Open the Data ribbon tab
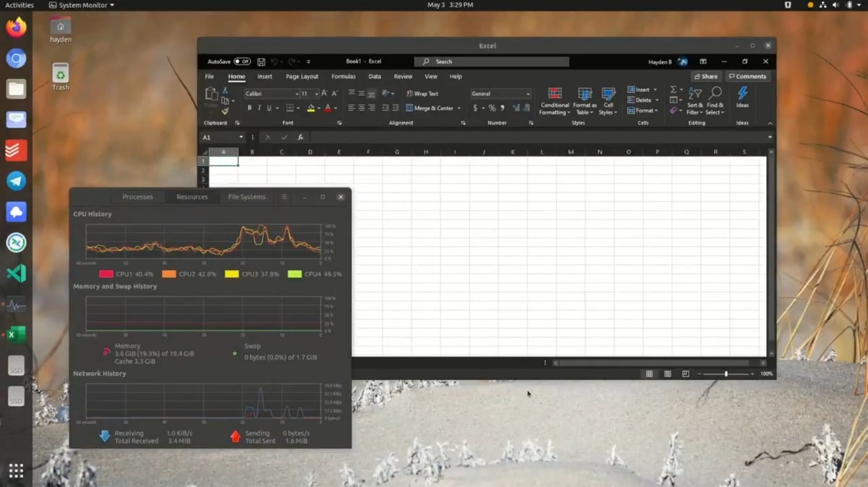This screenshot has width=868, height=487. 375,76
